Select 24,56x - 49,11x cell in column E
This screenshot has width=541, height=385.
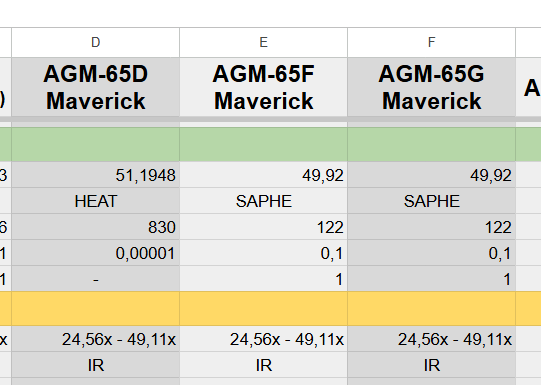(x=264, y=339)
